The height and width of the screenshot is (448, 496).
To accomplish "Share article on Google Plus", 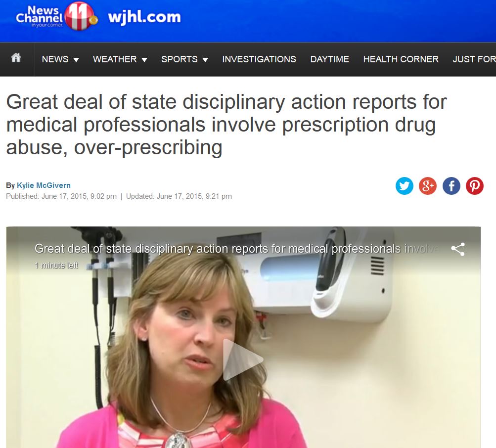I will pyautogui.click(x=428, y=186).
